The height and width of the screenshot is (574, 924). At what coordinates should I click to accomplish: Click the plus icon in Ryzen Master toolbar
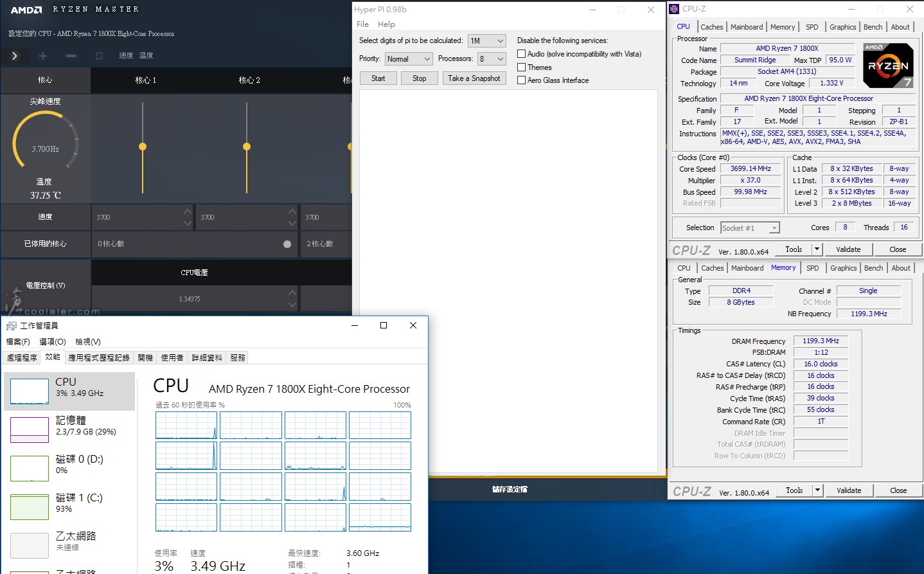pyautogui.click(x=43, y=56)
